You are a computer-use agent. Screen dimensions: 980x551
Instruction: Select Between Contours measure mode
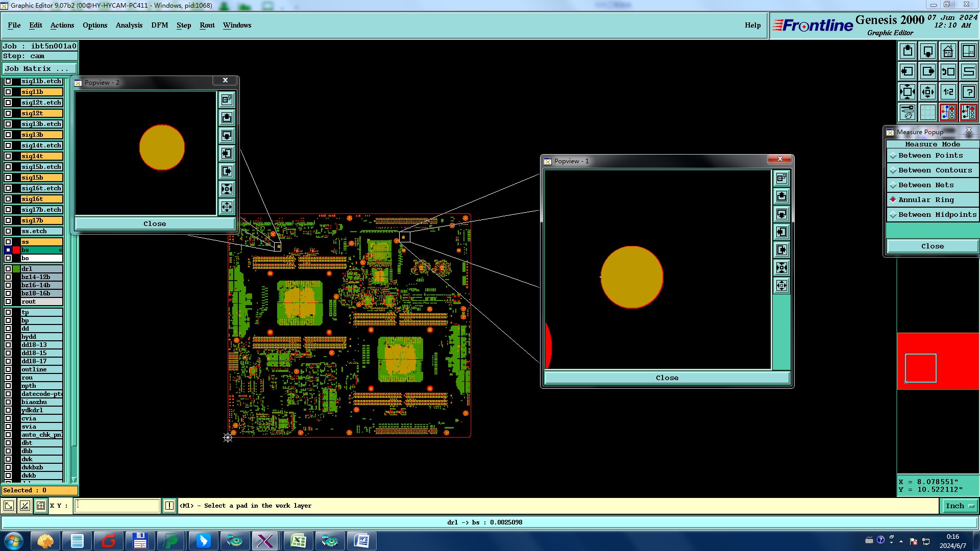935,170
